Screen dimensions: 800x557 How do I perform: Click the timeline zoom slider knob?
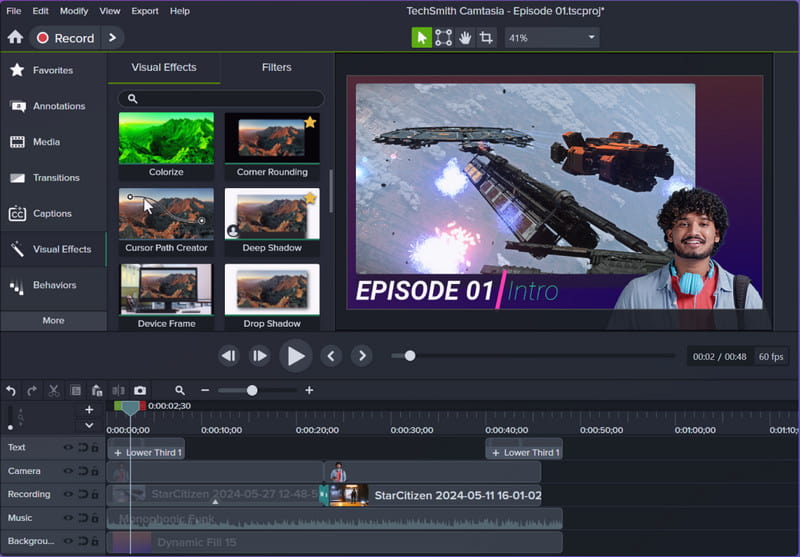tap(252, 391)
